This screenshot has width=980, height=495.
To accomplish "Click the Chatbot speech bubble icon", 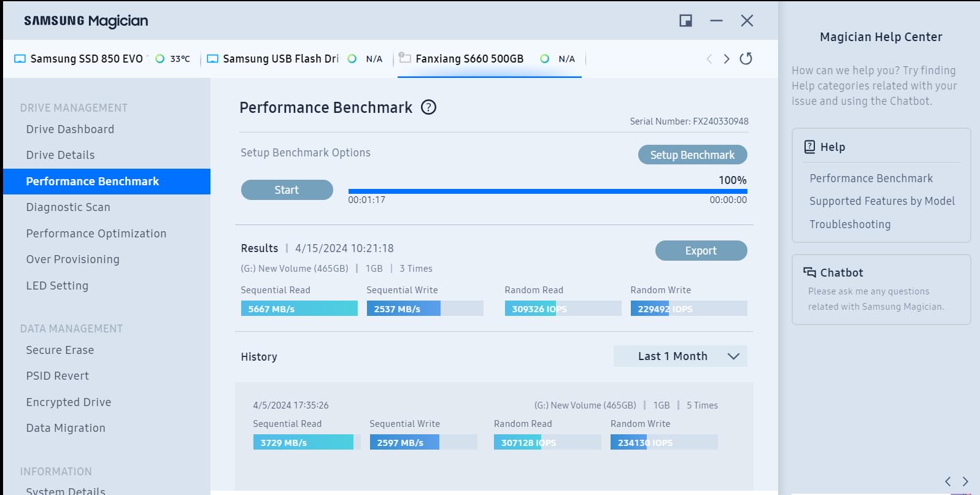I will 809,272.
